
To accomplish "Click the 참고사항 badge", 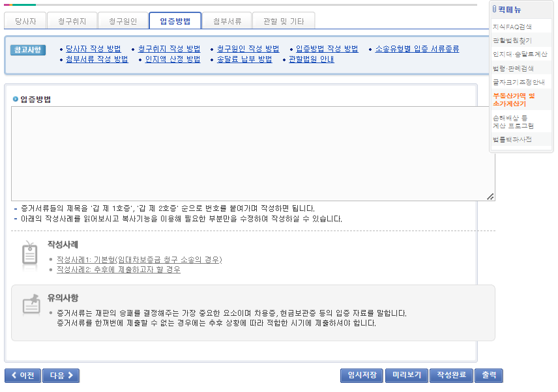I will click(x=27, y=48).
